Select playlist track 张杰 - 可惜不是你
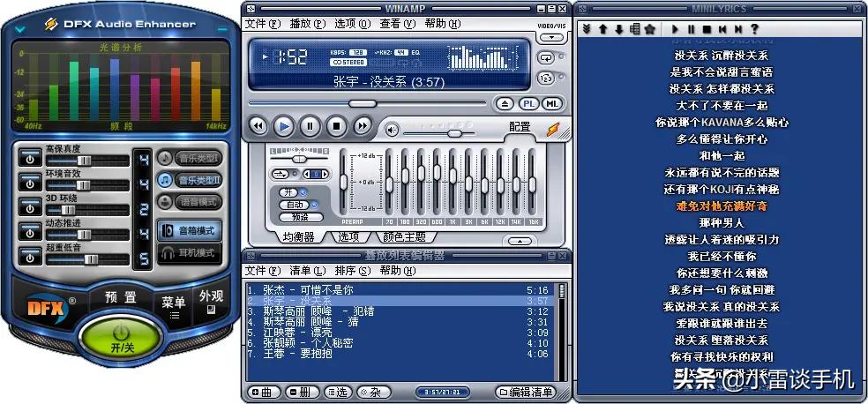This screenshot has height=404, width=868. coord(398,290)
